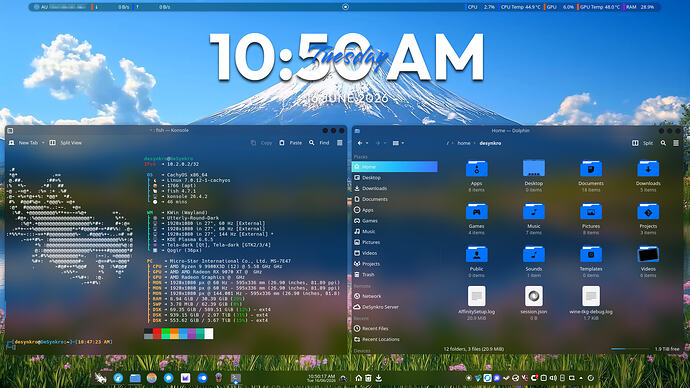Click root slash in Dolphin breadcrumb
This screenshot has width=690, height=388.
(448, 143)
